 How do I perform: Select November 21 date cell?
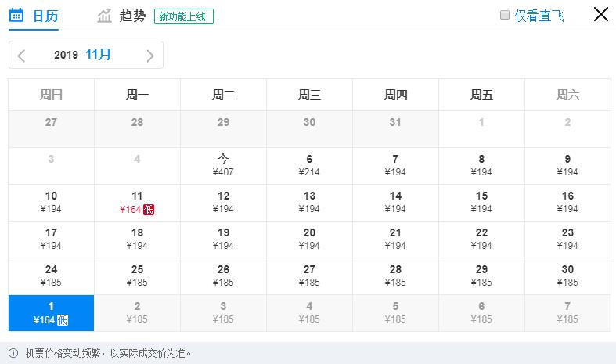395,240
